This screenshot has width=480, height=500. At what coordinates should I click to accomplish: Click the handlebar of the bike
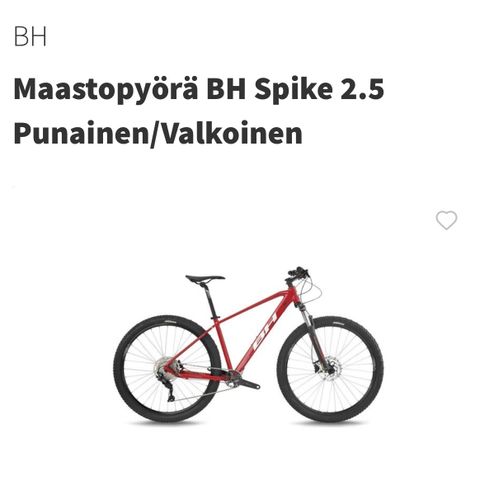click(x=297, y=272)
